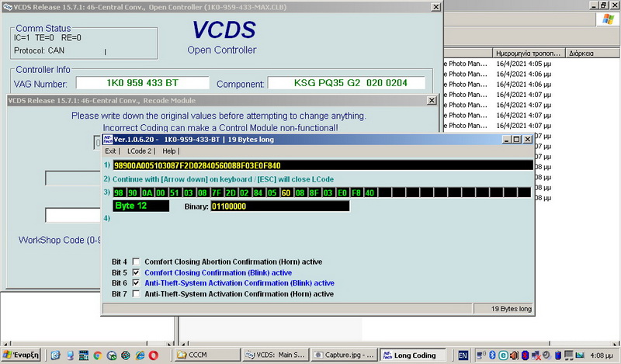
Task: Click the Component field KSG PQ35 G2
Action: point(346,83)
